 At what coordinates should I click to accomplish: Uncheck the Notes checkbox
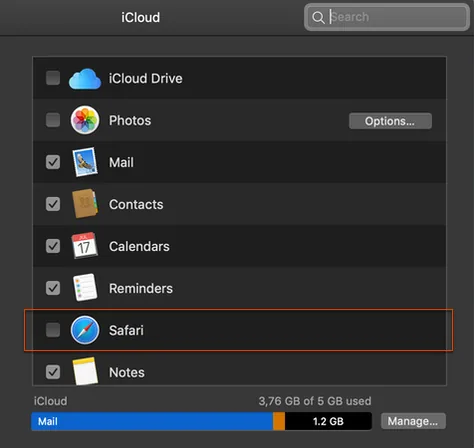pyautogui.click(x=53, y=372)
